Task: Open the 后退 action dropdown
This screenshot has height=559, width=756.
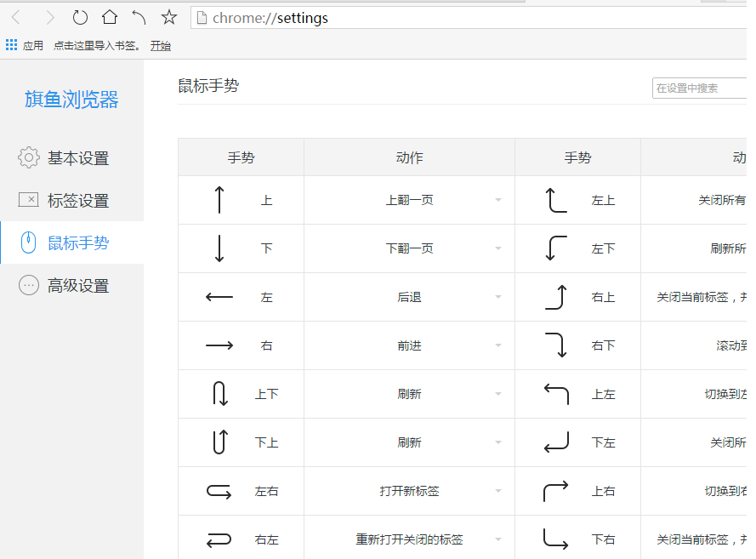Action: (498, 297)
